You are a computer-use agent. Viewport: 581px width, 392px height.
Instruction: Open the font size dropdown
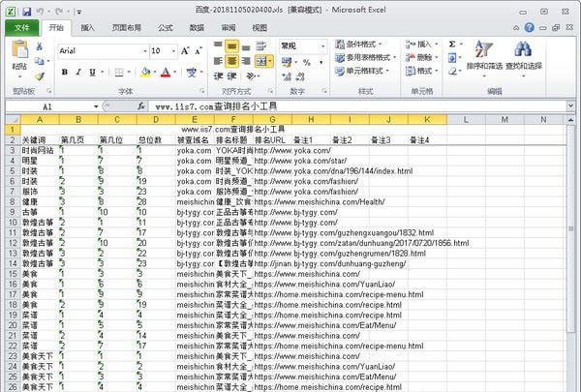click(173, 50)
